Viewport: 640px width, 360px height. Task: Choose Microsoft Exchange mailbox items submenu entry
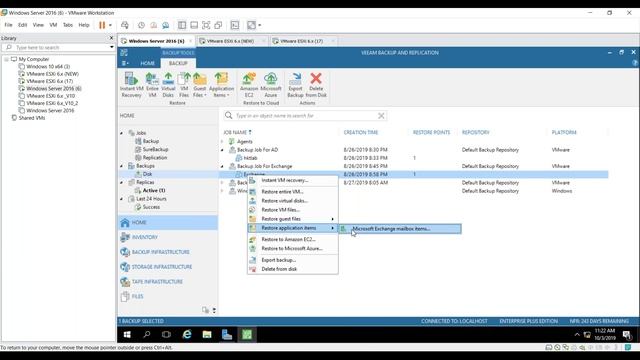coord(400,229)
